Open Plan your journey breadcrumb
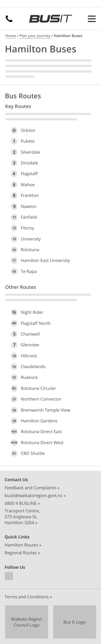 [x=35, y=36]
